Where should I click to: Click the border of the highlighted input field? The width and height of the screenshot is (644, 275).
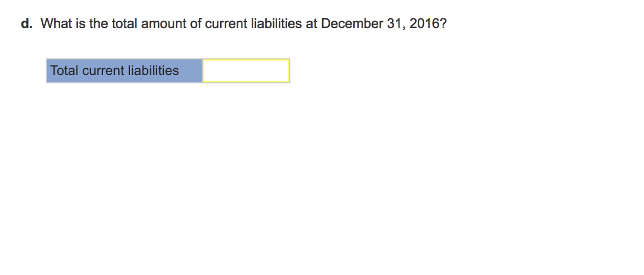[x=246, y=60]
